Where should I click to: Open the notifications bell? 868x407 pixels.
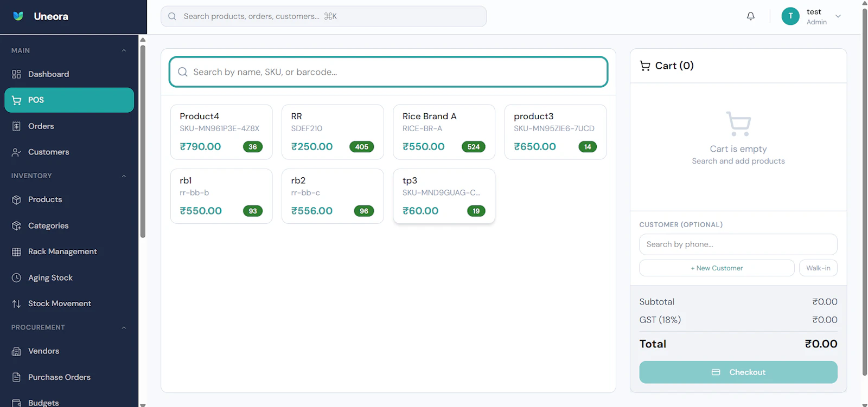coord(750,16)
